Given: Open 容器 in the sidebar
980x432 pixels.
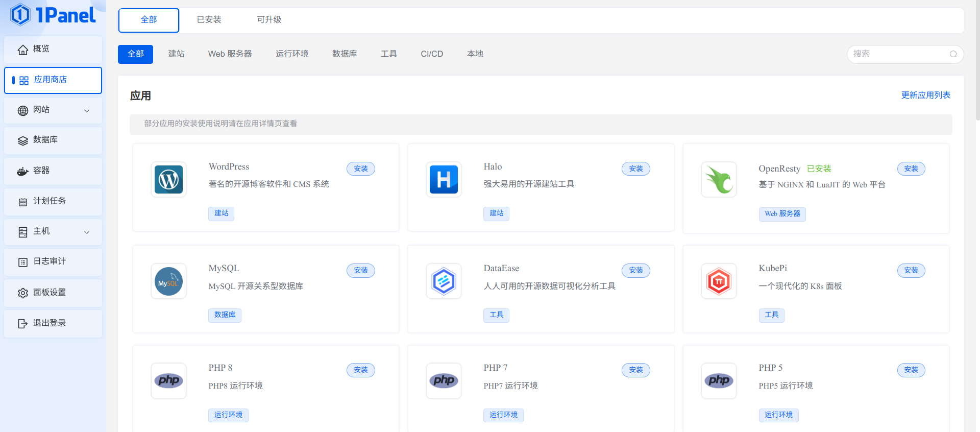Looking at the screenshot, I should 53,171.
